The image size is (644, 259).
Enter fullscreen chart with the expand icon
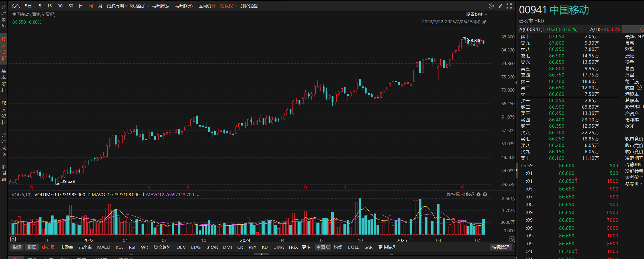tap(509, 6)
